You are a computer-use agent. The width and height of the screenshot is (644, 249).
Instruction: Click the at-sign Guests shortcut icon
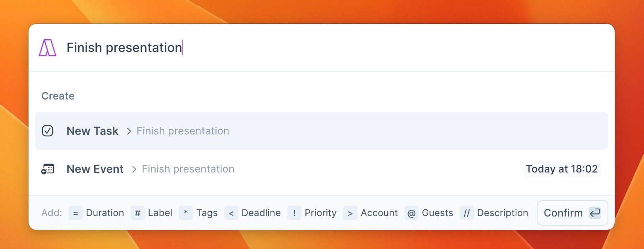point(412,213)
